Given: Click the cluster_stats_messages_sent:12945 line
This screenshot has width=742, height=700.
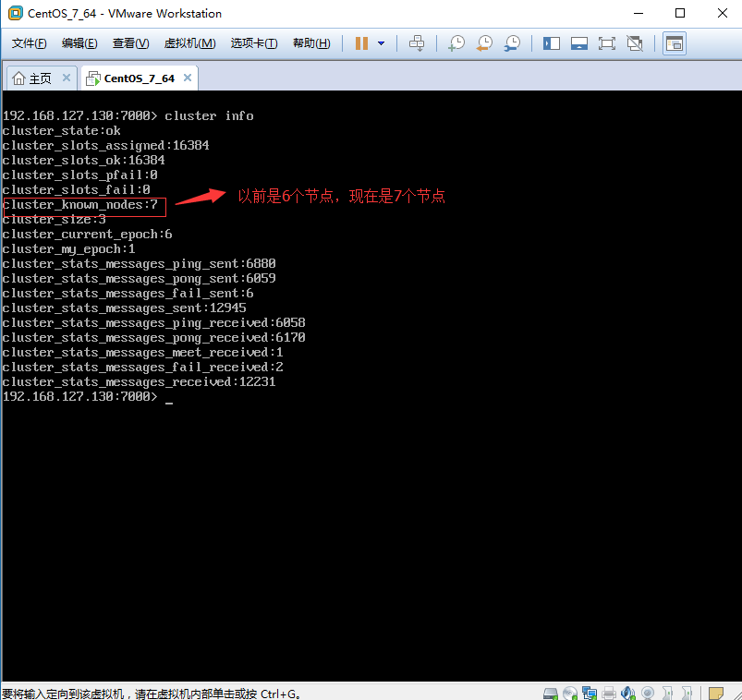Looking at the screenshot, I should pos(124,308).
